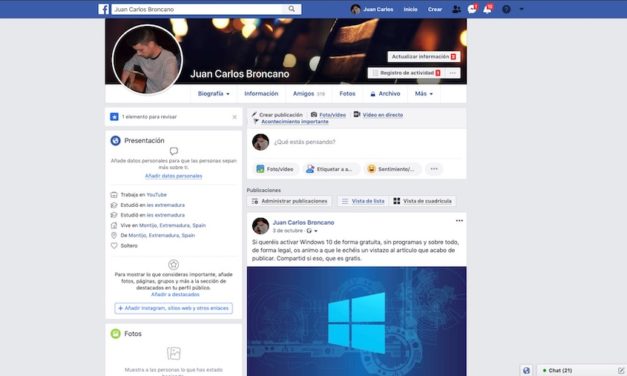Choose Acontecimiento importante
The width and height of the screenshot is (627, 376).
click(x=291, y=122)
